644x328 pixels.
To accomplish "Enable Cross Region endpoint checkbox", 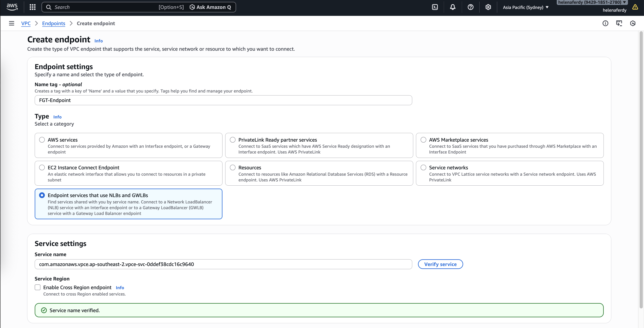I will (x=38, y=287).
